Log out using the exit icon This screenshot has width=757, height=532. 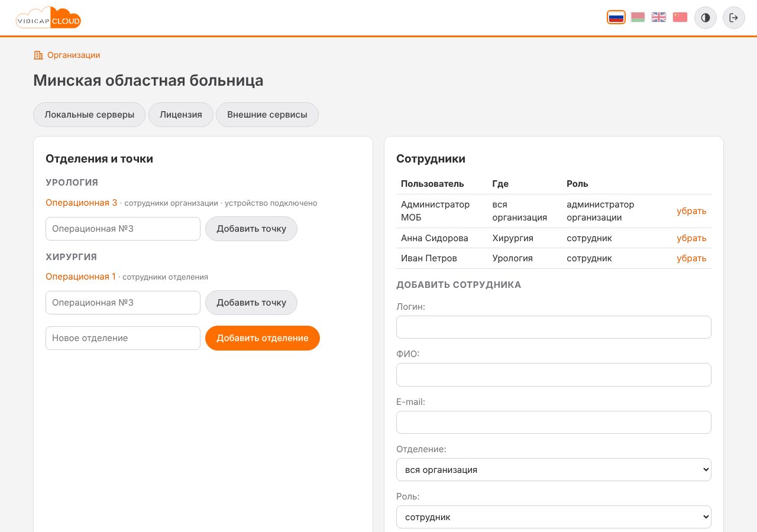coord(734,18)
